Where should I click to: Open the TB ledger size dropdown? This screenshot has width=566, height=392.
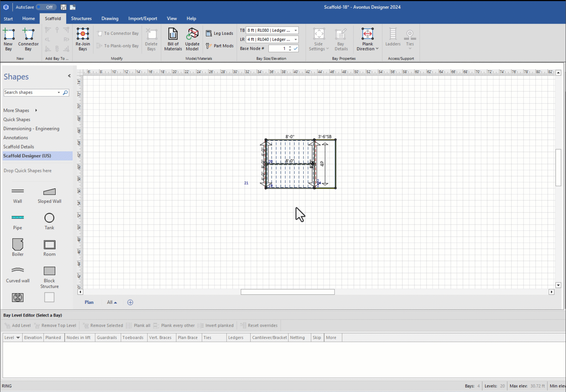pyautogui.click(x=296, y=30)
